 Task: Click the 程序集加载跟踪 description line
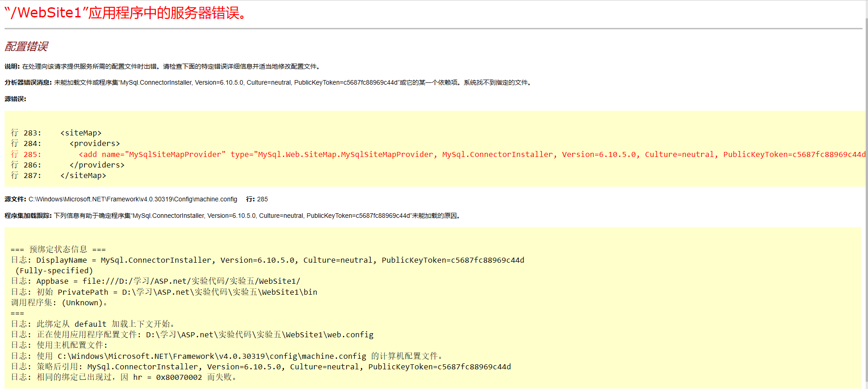[233, 216]
